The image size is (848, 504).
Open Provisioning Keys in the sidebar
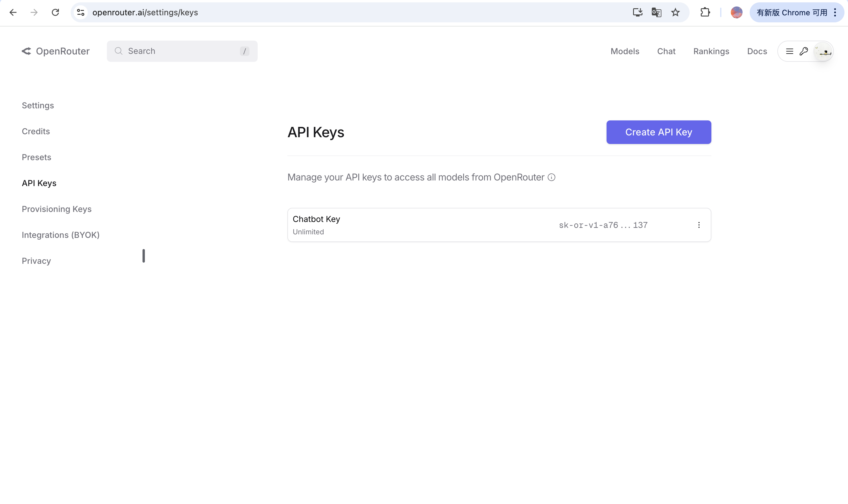coord(56,209)
